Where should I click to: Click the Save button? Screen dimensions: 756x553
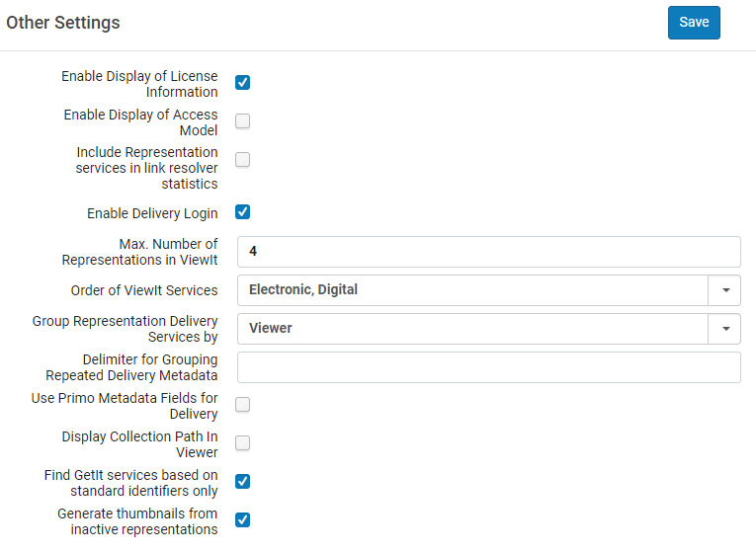click(694, 23)
